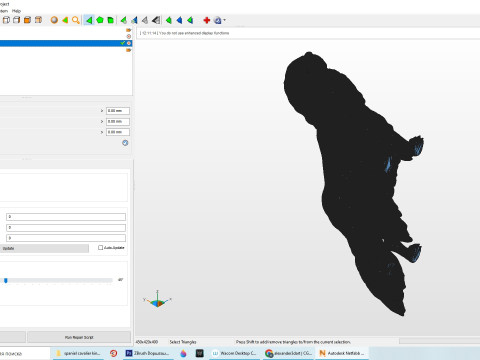This screenshot has width=480, height=360.
Task: Switch to the ZBrush document taskbar item
Action: click(x=148, y=353)
